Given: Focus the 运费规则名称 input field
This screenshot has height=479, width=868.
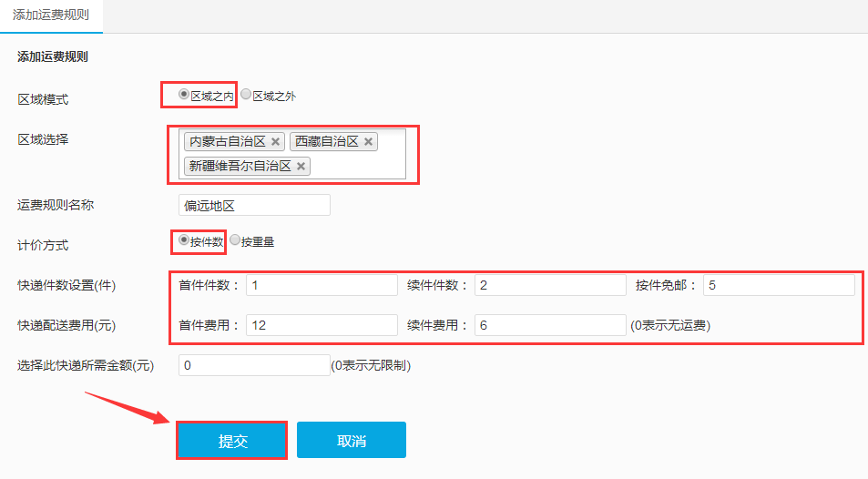Looking at the screenshot, I should (x=255, y=205).
